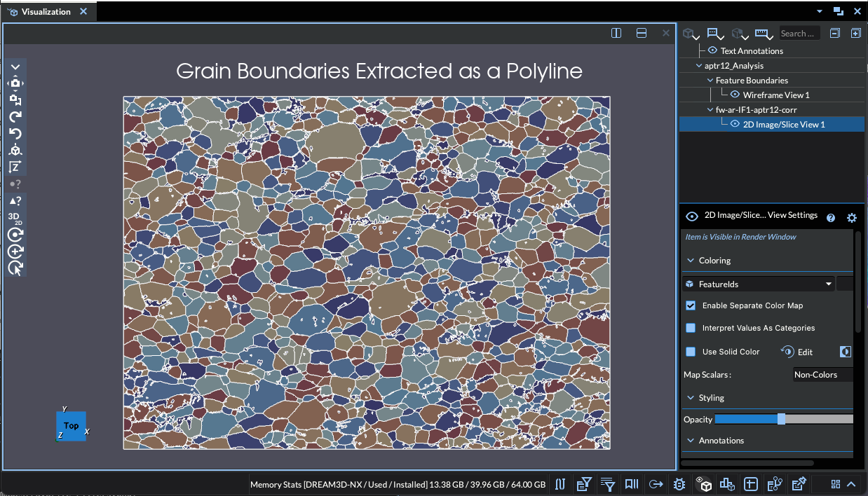
Task: Select the Visualization tab
Action: [46, 12]
